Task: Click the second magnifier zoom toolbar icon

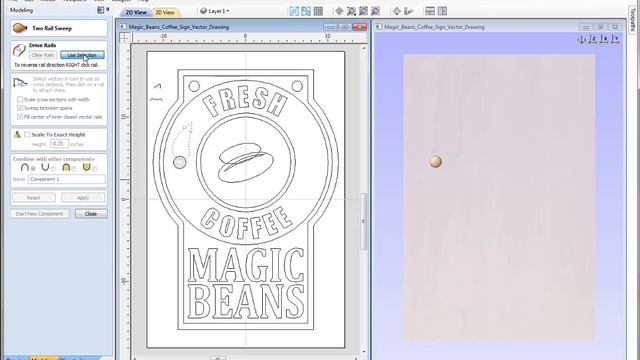Action: click(x=364, y=11)
